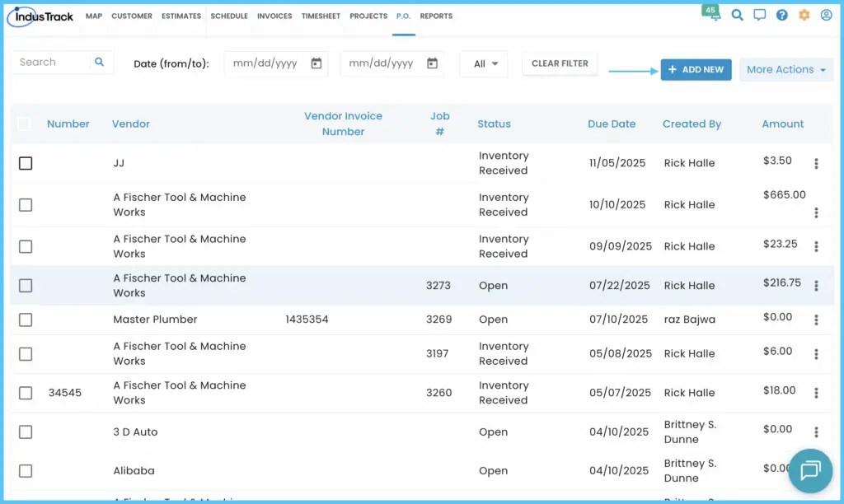
Task: Click the search box magnifier icon
Action: tap(99, 62)
